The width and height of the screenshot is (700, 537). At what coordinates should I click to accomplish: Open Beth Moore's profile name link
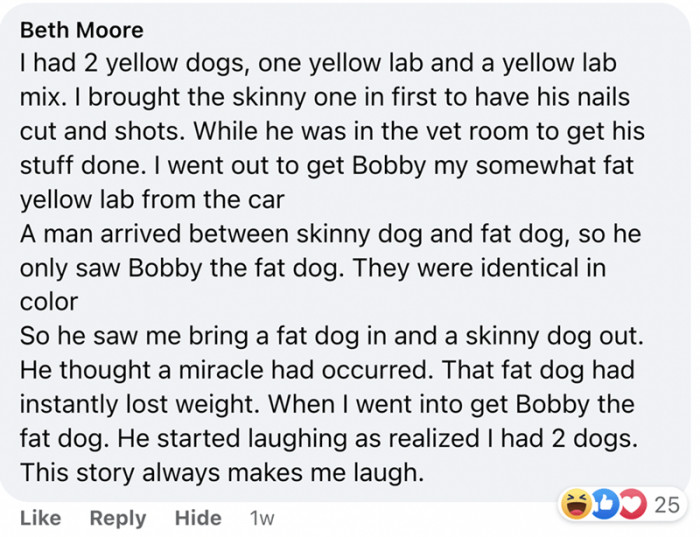pos(82,30)
